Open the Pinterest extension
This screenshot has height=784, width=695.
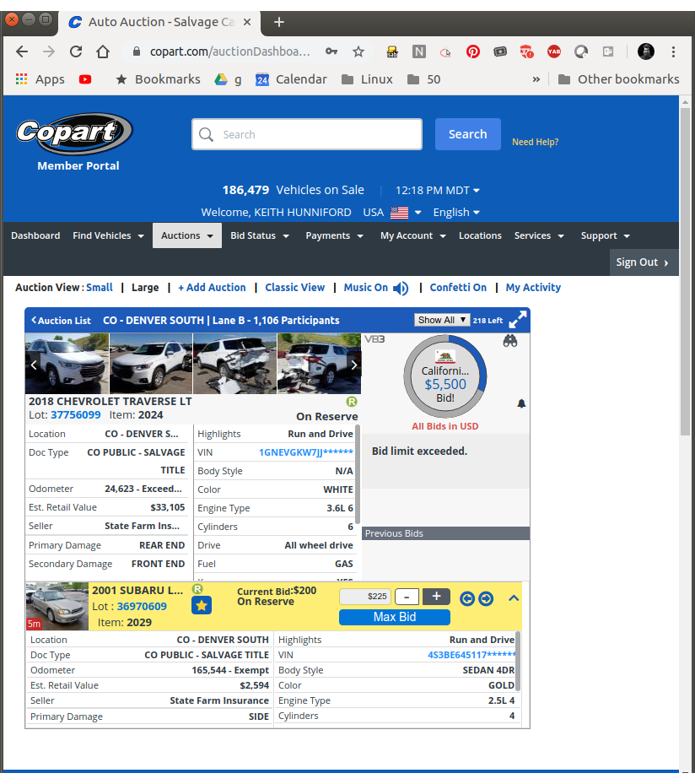[x=472, y=51]
